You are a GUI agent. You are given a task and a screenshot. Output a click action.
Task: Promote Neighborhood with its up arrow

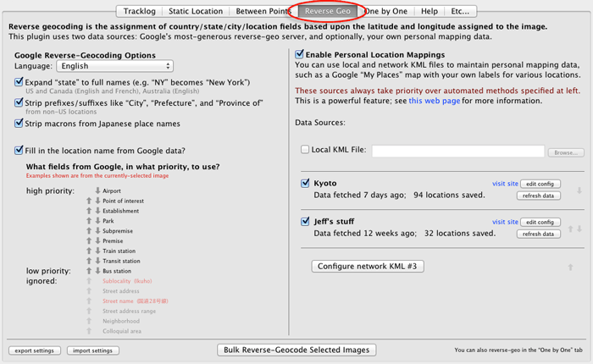coord(89,321)
